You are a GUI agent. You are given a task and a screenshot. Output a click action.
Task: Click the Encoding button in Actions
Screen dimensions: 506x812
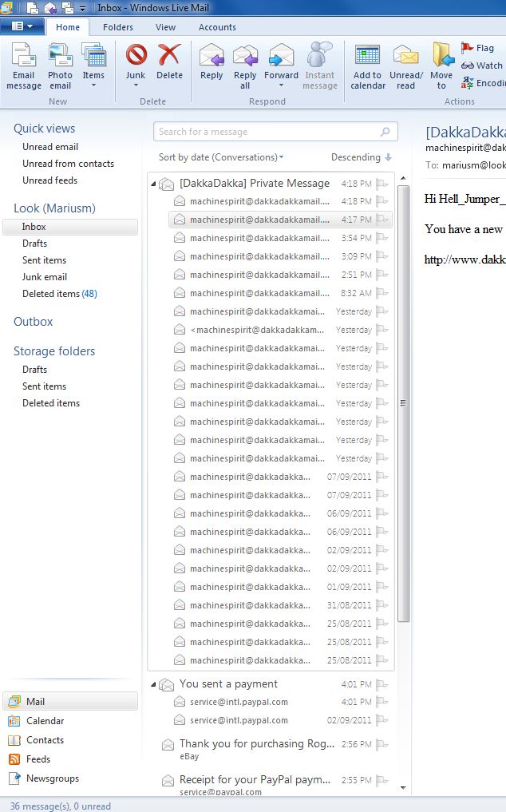483,83
